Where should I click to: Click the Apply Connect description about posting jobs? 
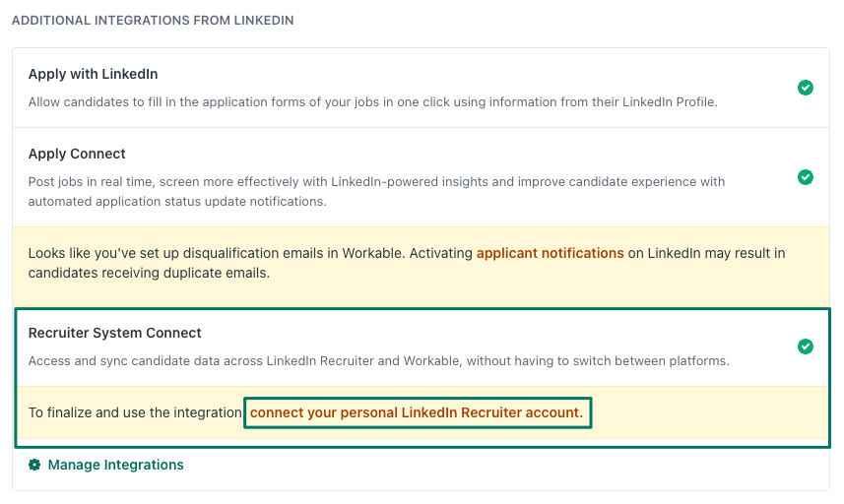pos(376,192)
